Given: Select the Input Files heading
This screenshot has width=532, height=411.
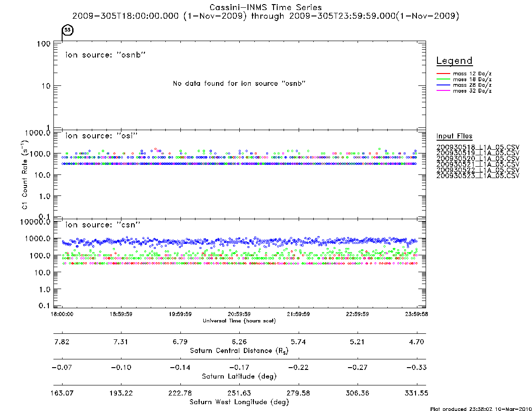Looking at the screenshot, I should 454,136.
